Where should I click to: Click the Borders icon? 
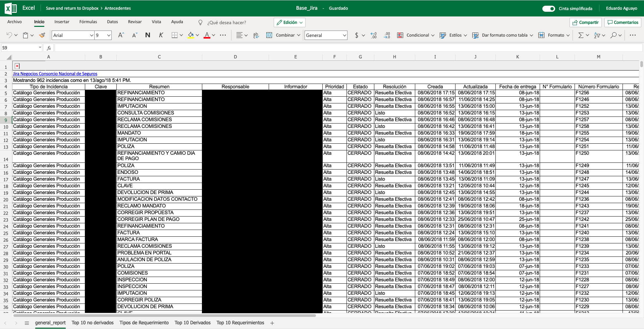point(174,35)
